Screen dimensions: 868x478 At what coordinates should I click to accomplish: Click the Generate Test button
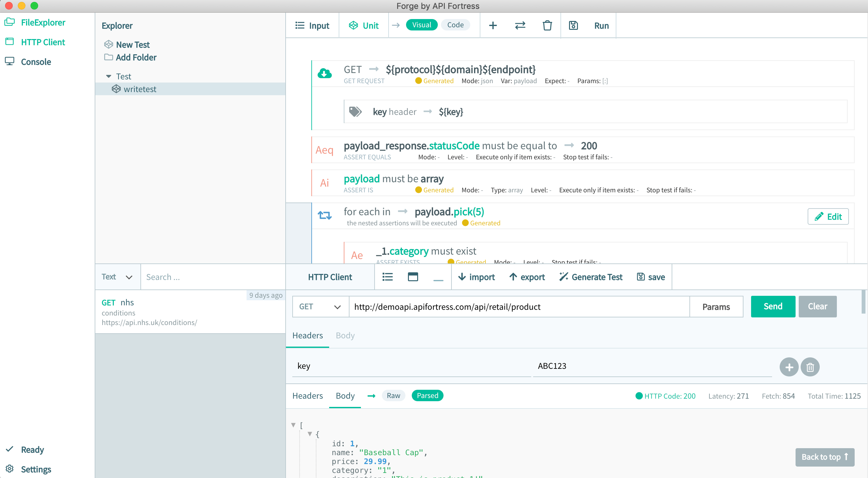tap(591, 277)
